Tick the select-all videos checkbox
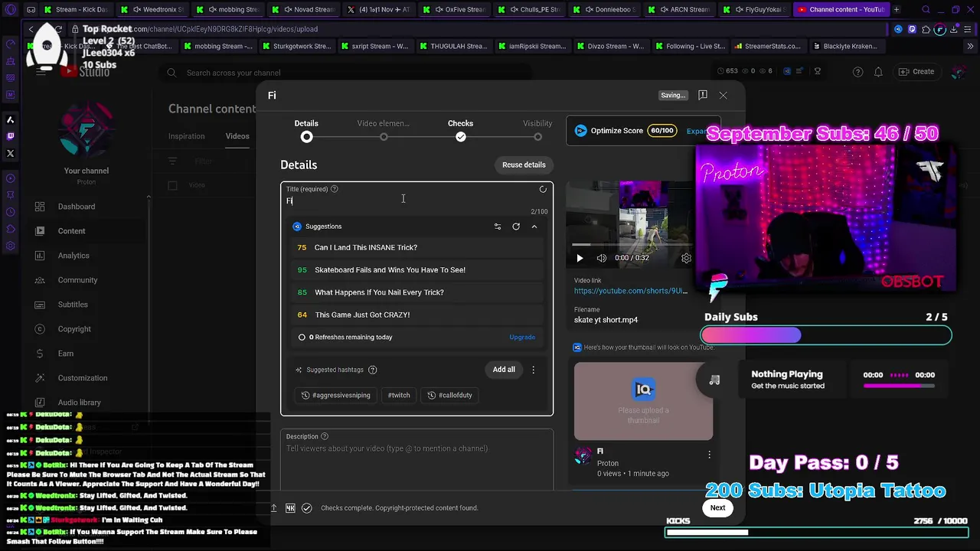Screen dimensions: 980x551 point(172,185)
